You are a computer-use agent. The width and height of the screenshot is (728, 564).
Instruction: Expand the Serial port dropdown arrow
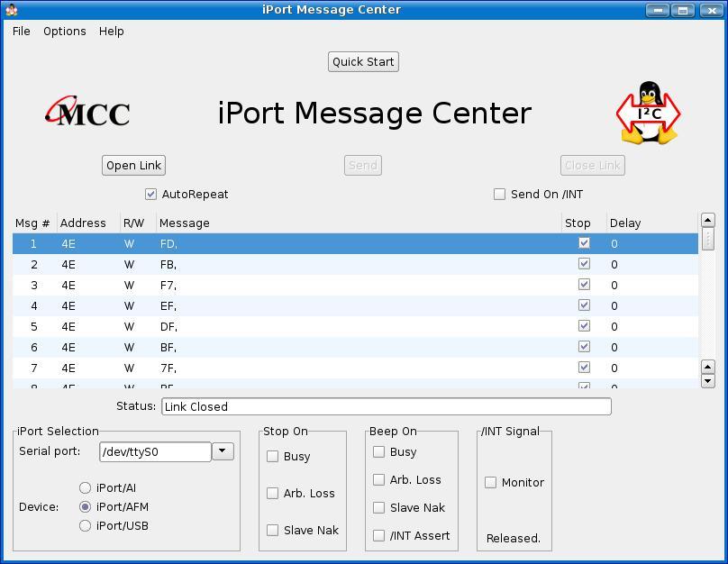[223, 451]
